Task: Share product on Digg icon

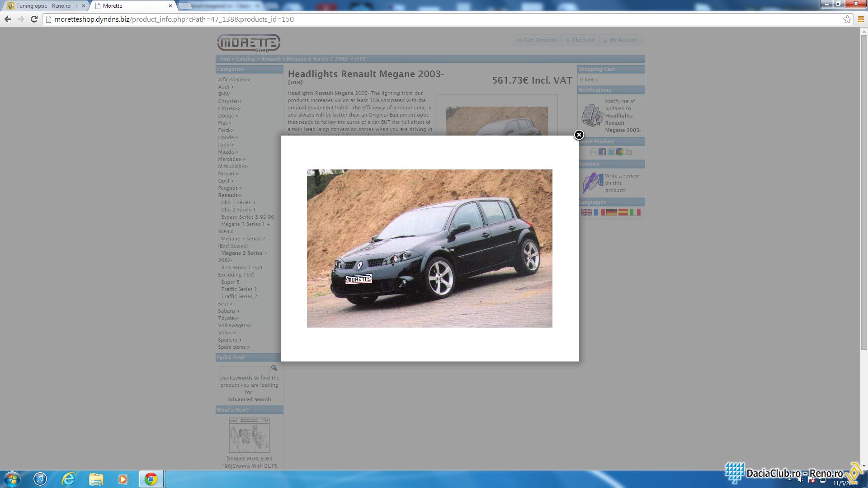Action: pyautogui.click(x=628, y=152)
